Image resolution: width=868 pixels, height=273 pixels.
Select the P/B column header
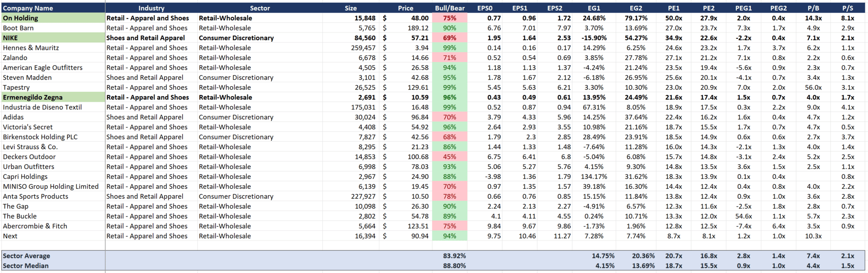(x=813, y=8)
